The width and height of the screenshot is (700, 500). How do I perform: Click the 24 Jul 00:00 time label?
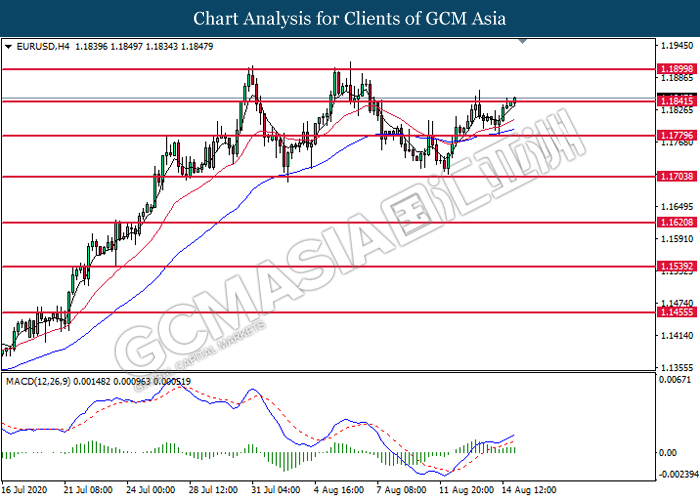coord(150,490)
